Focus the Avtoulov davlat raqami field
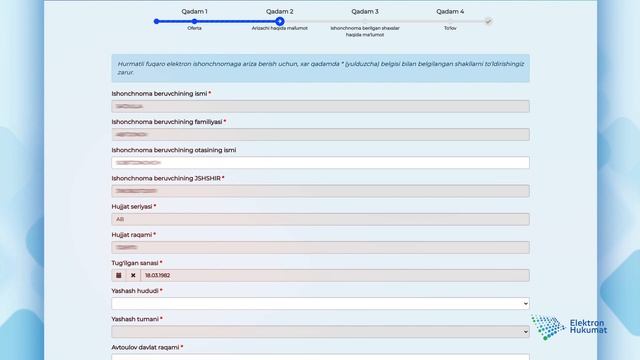The image size is (640, 360). pyautogui.click(x=320, y=357)
